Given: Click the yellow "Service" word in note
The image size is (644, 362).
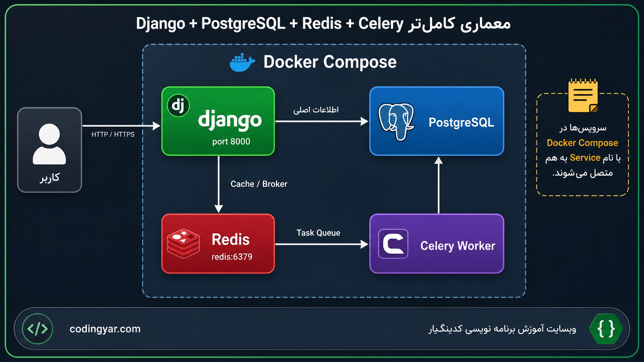Looking at the screenshot, I should tap(585, 158).
